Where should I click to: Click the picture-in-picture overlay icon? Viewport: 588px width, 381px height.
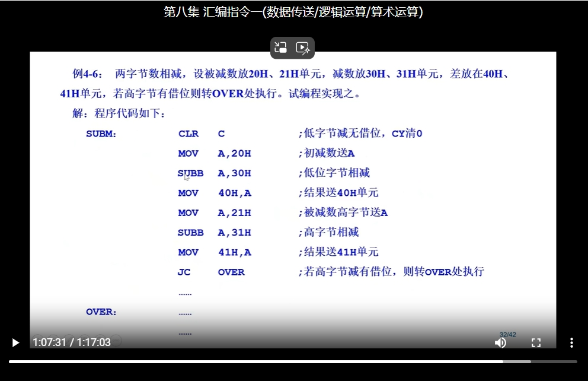[x=281, y=47]
